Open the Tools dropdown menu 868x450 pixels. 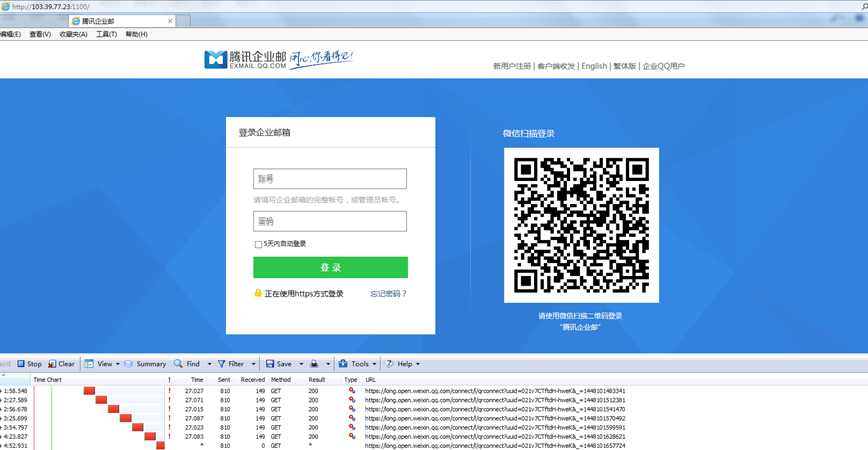pos(358,364)
